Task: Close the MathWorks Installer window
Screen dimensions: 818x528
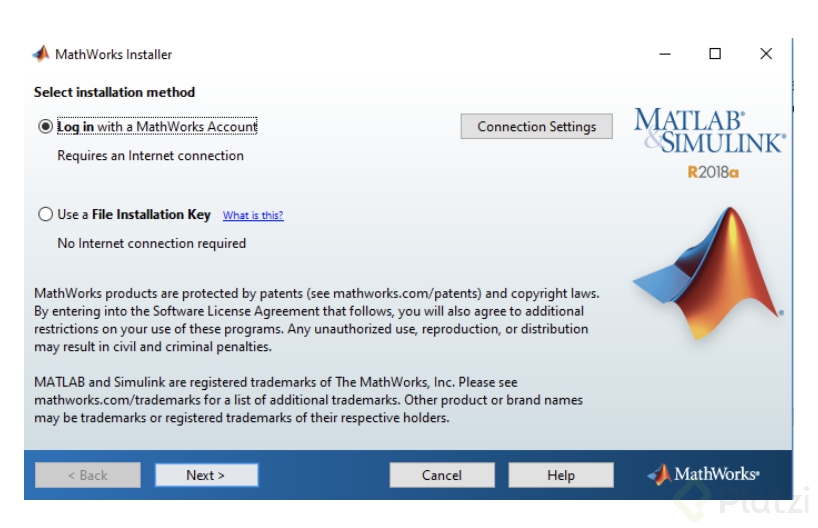Action: [766, 54]
